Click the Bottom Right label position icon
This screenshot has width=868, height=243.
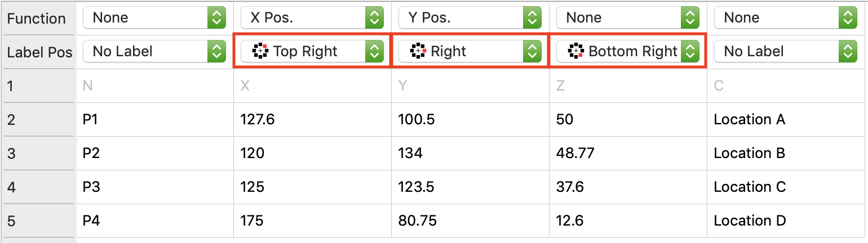pos(575,51)
